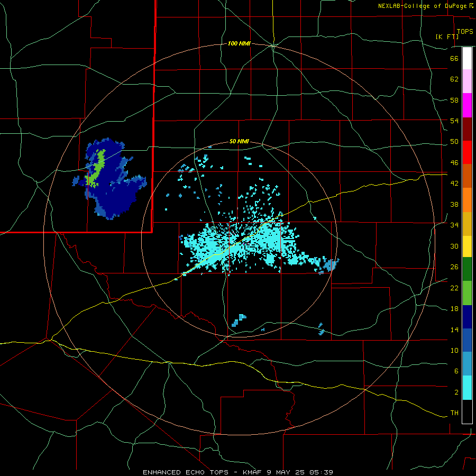Click the yellow legend color band
Screen dimensions: 476x476
click(467, 246)
